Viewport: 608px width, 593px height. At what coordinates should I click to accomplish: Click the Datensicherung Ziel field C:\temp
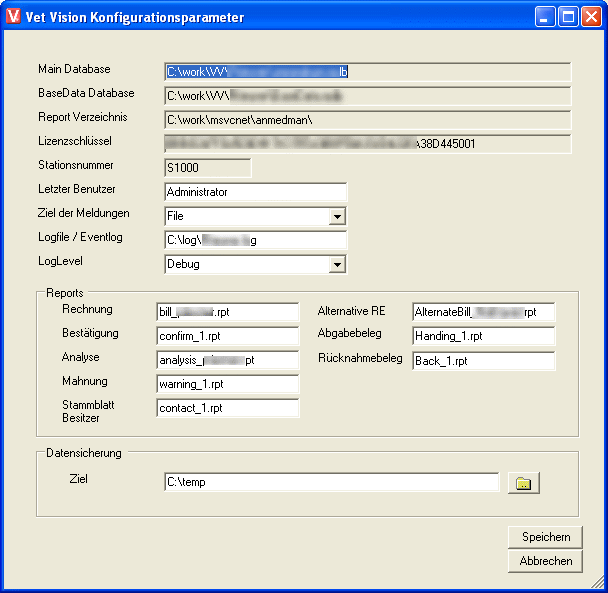click(332, 482)
